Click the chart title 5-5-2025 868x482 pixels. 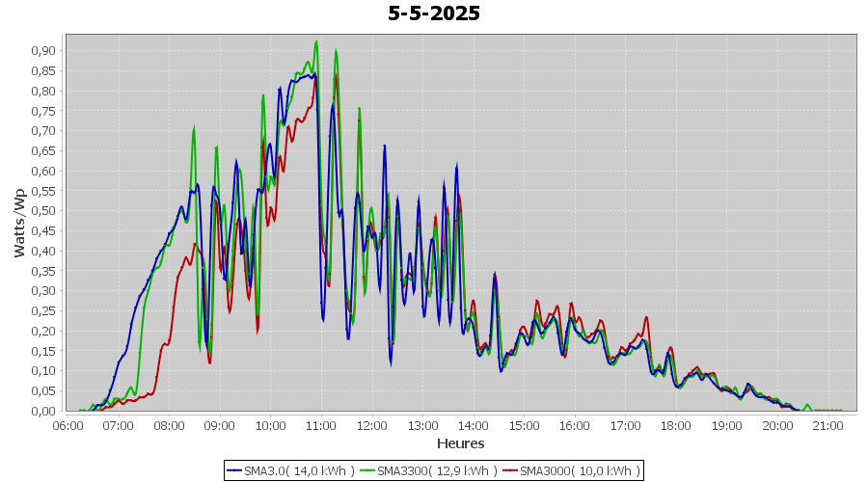coord(433,13)
